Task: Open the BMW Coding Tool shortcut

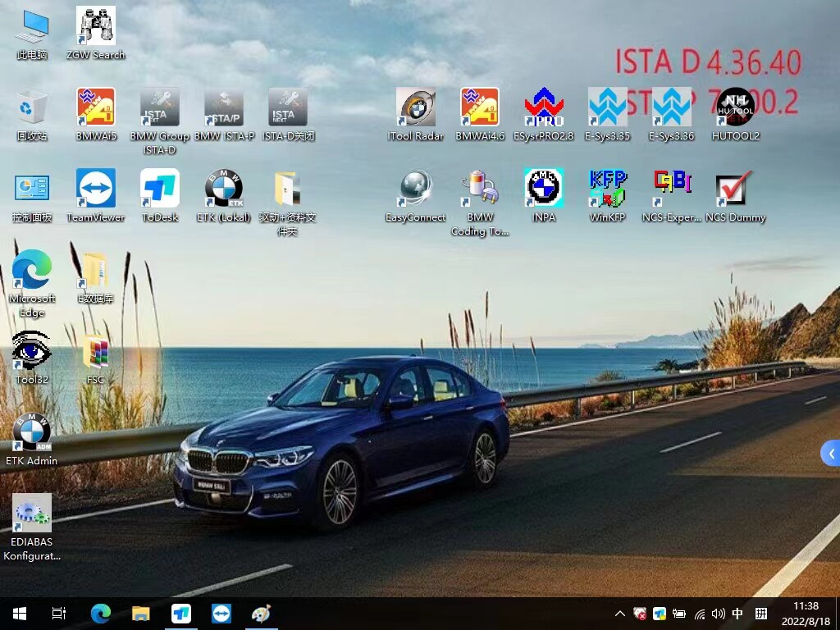Action: pos(479,203)
